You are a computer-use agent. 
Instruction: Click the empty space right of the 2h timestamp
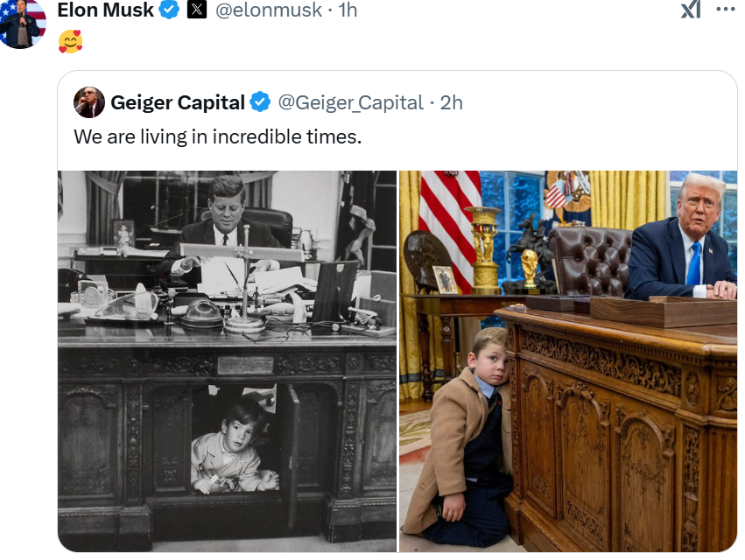595,102
